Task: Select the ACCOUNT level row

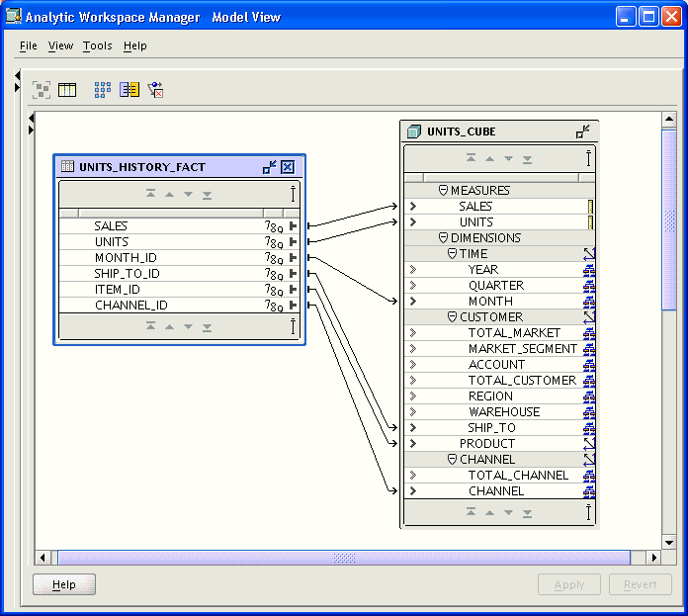Action: pos(500,365)
